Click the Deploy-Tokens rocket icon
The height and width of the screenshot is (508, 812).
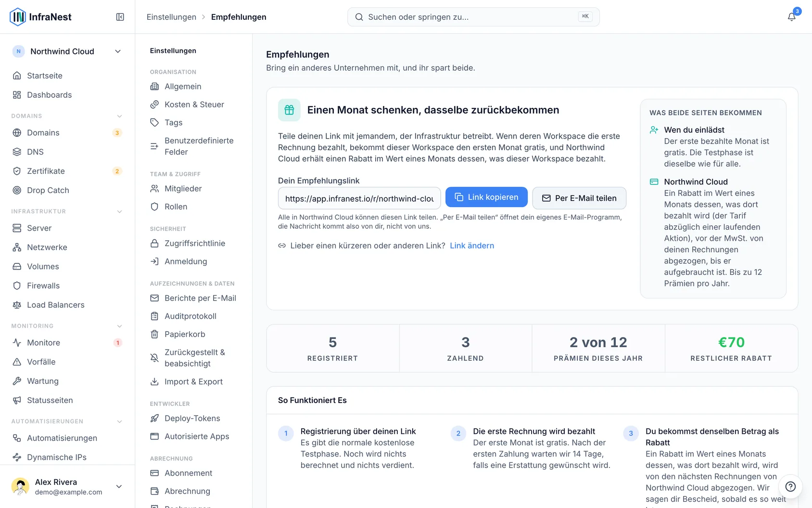(154, 418)
